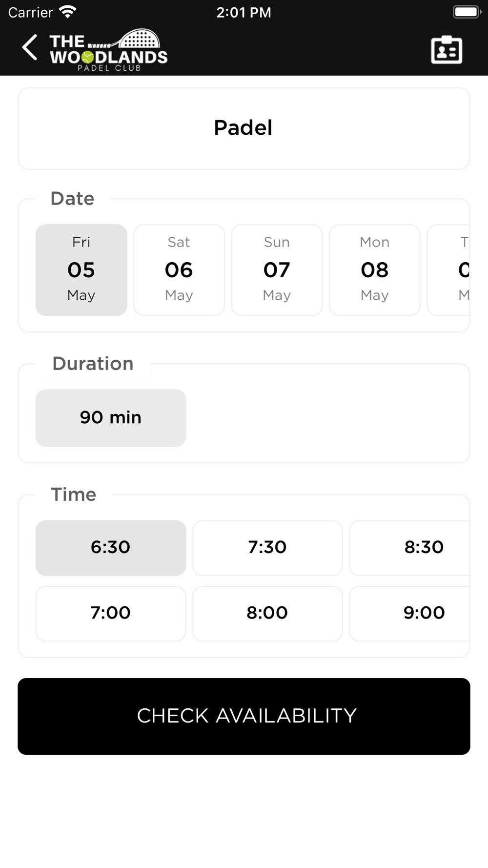Tap the status bar clock
488x868 pixels.
[244, 12]
